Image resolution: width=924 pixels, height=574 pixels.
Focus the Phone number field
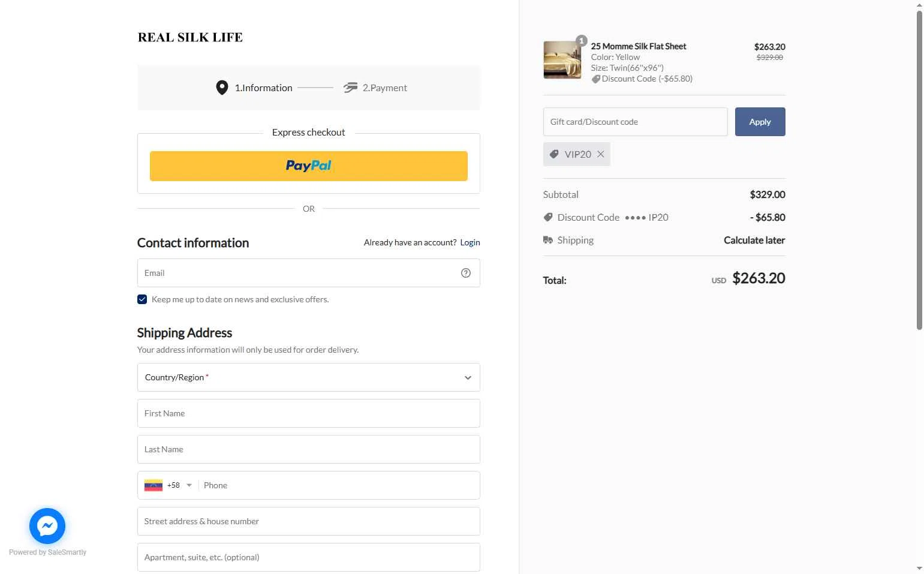(x=339, y=485)
